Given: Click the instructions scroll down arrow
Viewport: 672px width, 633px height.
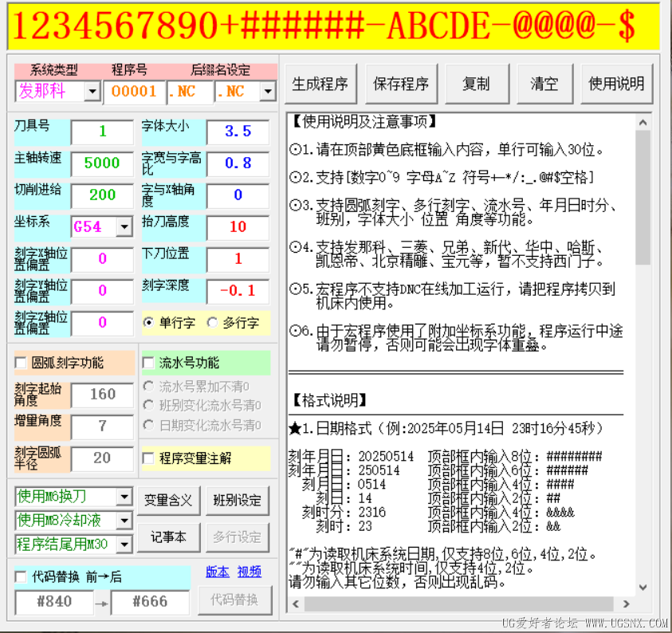Looking at the screenshot, I should (643, 588).
